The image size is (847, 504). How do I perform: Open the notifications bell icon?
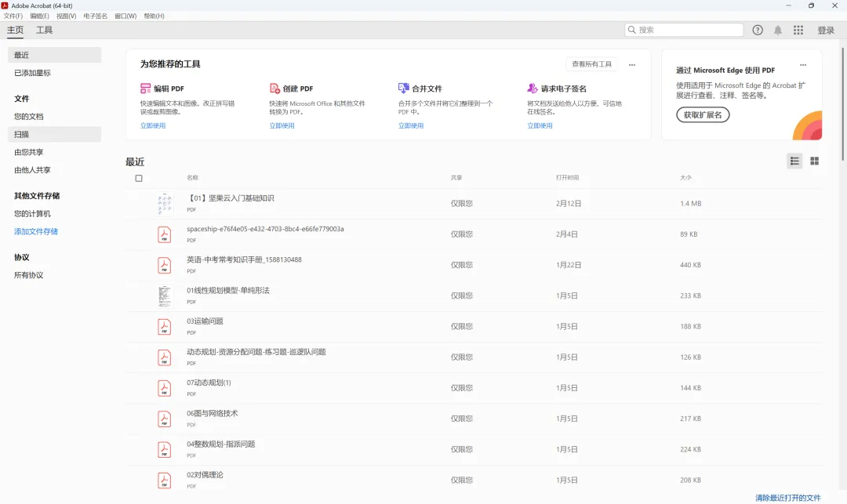(x=778, y=31)
